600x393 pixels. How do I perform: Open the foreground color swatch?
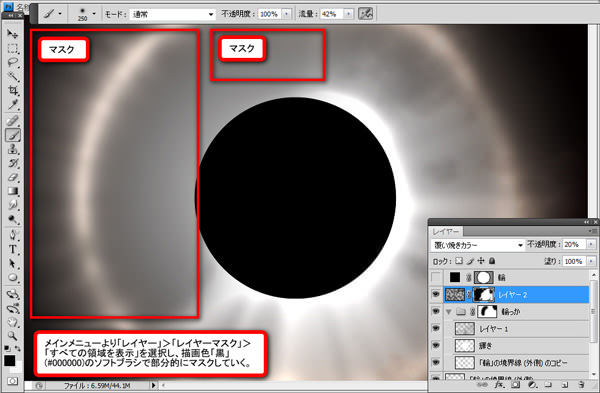[10, 360]
